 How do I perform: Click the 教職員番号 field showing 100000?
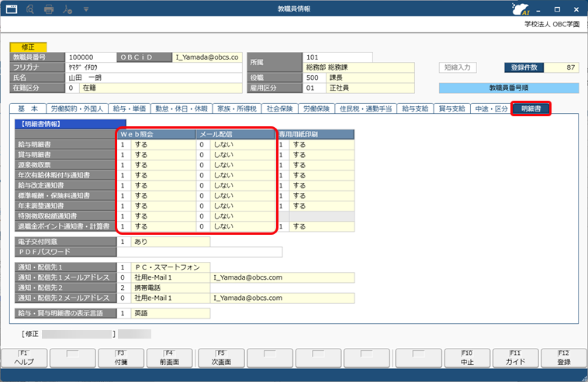tap(91, 57)
